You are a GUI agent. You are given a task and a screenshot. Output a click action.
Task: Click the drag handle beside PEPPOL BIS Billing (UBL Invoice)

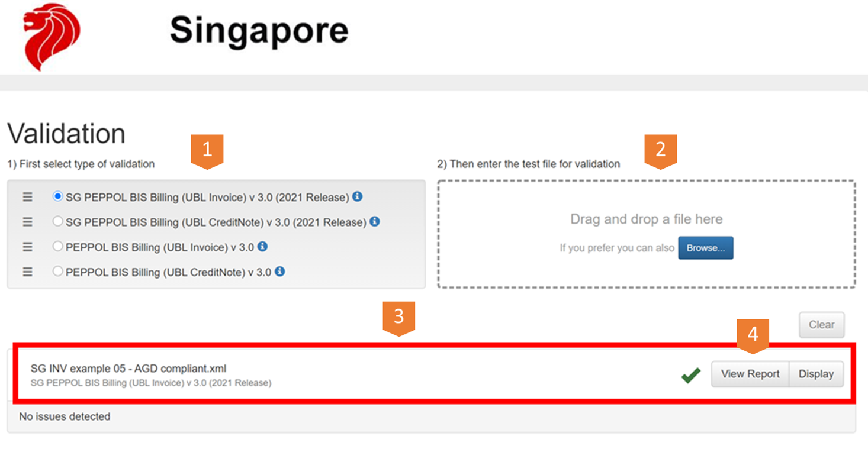click(x=27, y=247)
